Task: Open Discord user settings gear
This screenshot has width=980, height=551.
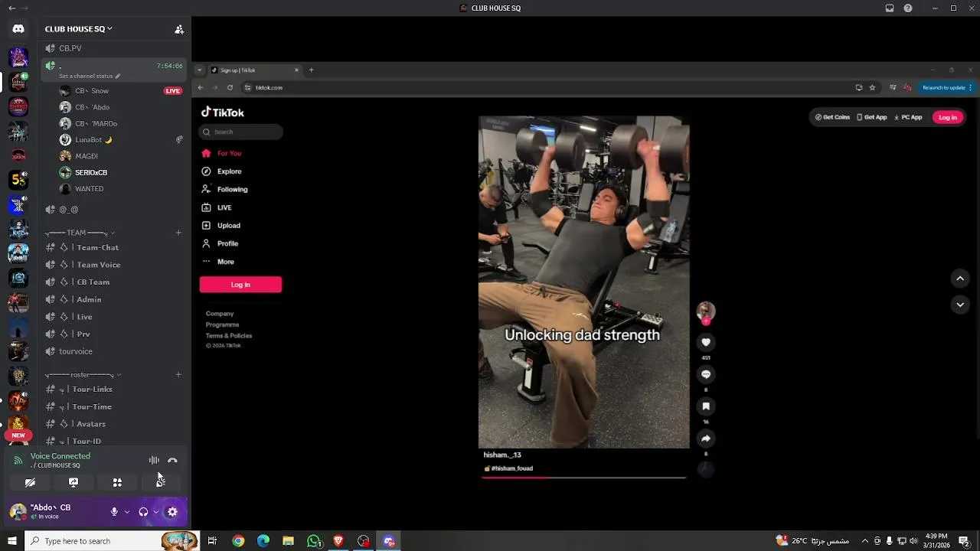Action: tap(172, 512)
